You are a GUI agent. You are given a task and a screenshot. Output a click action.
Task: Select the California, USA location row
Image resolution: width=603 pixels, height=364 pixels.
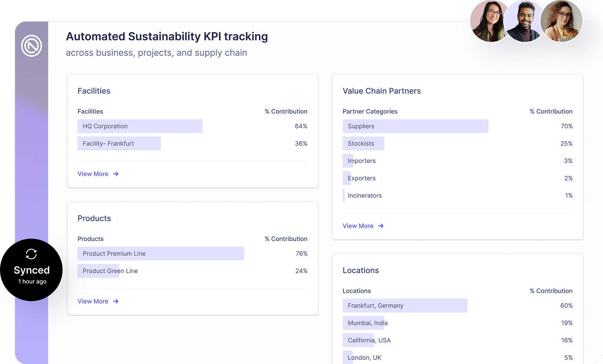[458, 340]
